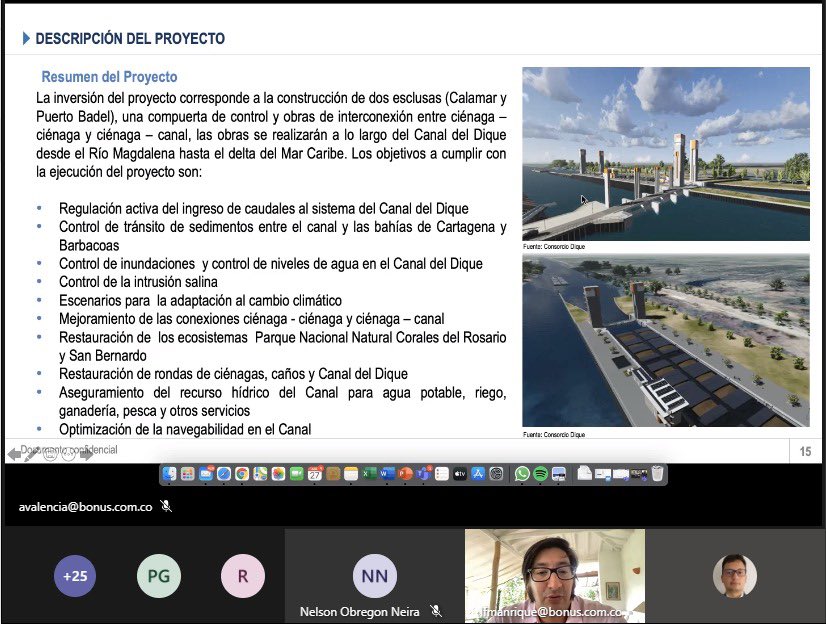Open App Store from the Dock
The height and width of the screenshot is (624, 826).
click(x=478, y=474)
